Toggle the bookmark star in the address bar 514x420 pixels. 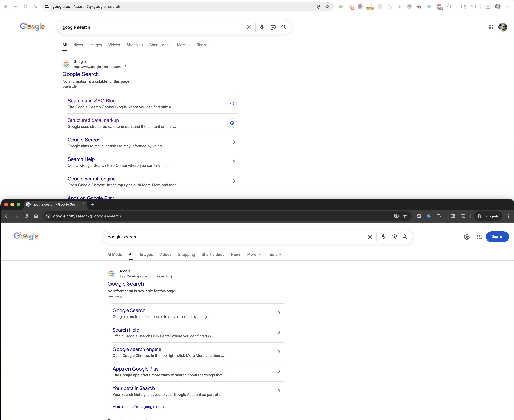click(327, 7)
